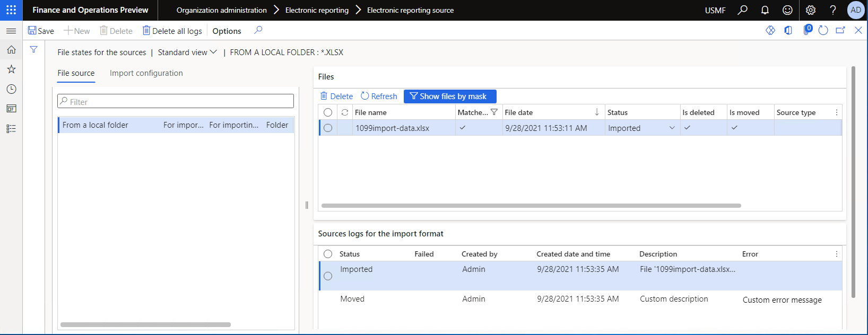This screenshot has width=868, height=335.
Task: Toggle Is moved checkmark in file row
Action: [x=734, y=128]
